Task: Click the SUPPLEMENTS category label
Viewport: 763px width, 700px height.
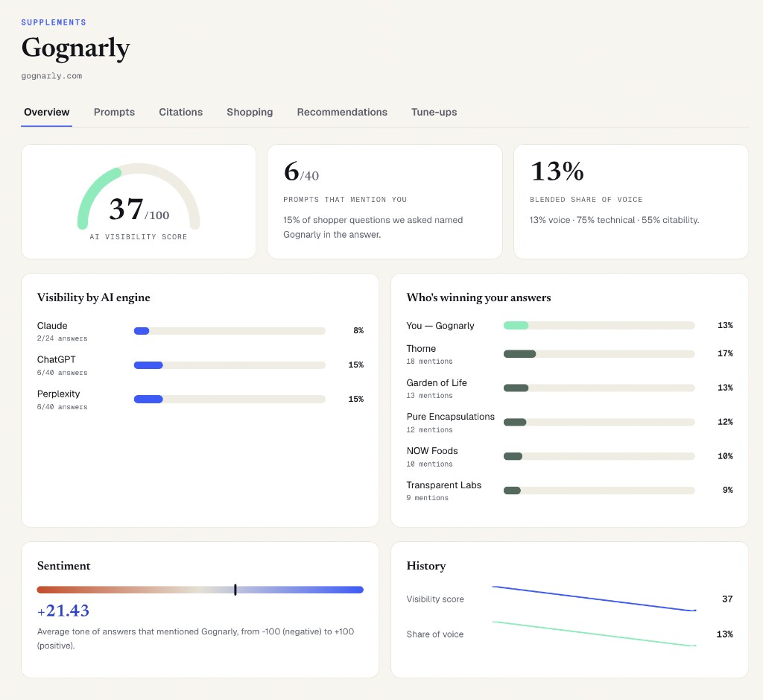Action: tap(54, 22)
